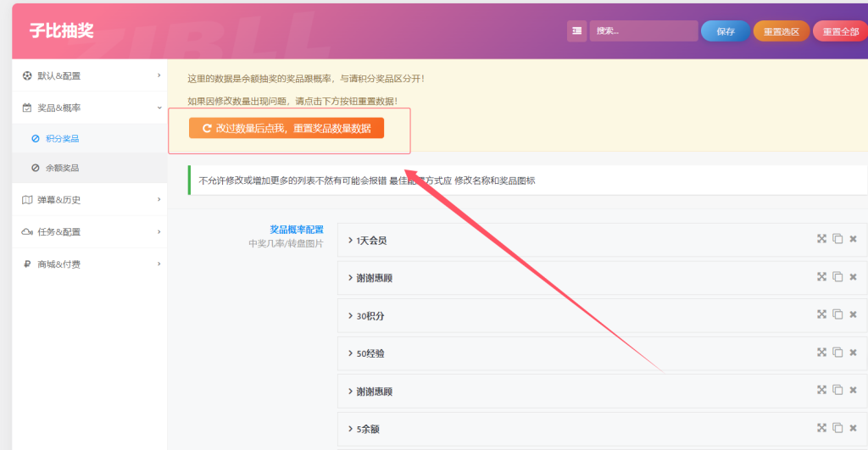Delete the first 谢谢惠顾 row
868x450 pixels.
[x=853, y=276]
